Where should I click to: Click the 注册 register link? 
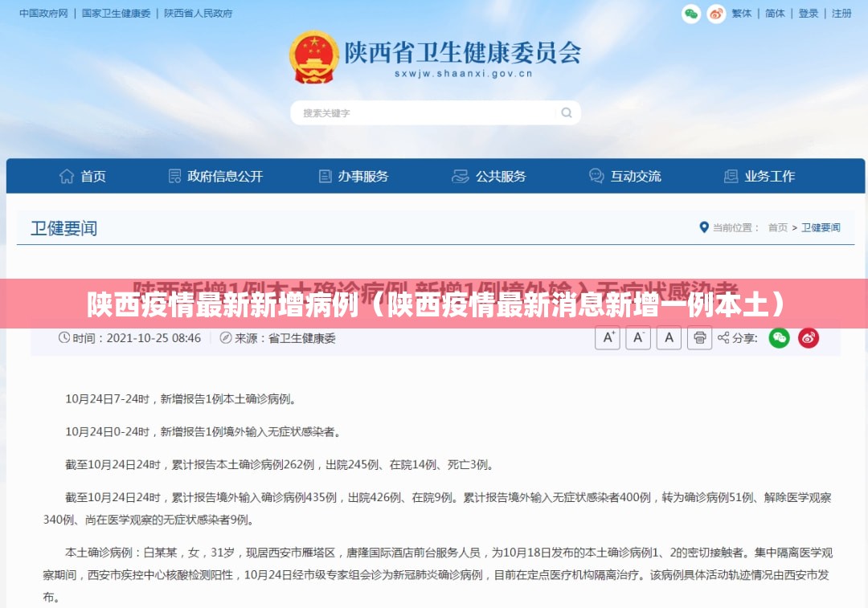point(841,14)
